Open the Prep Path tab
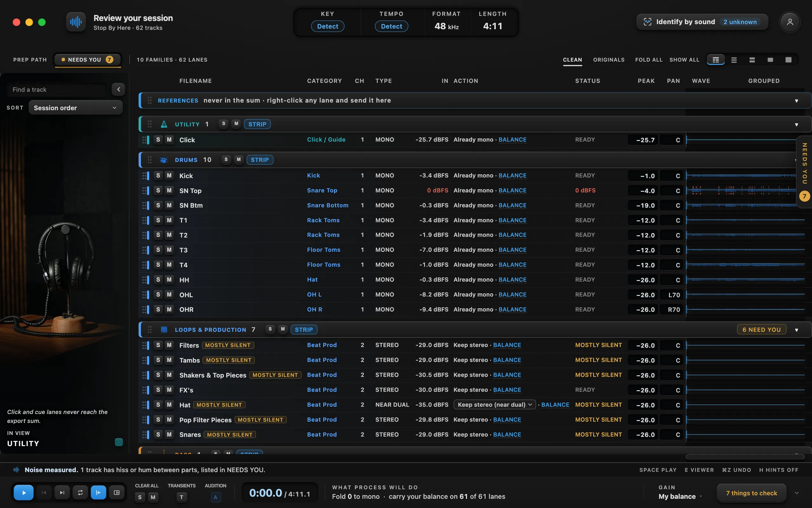812x508 pixels. pos(30,60)
